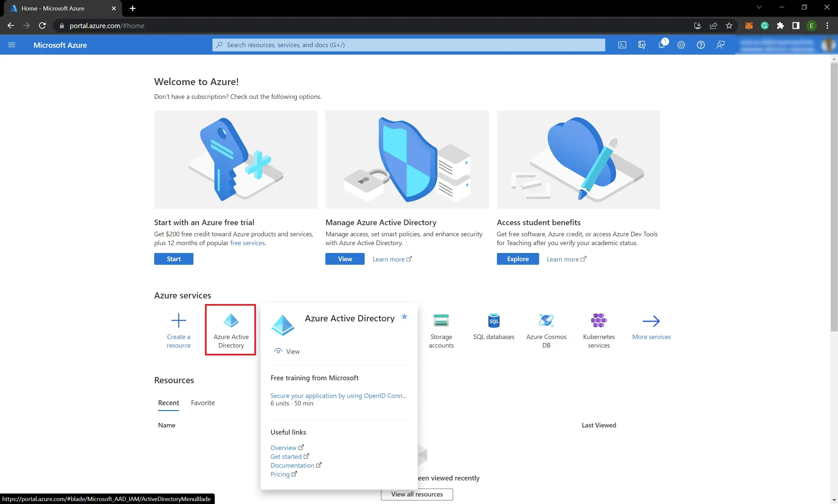Follow the free services link
Image resolution: width=838 pixels, height=504 pixels.
[x=247, y=243]
